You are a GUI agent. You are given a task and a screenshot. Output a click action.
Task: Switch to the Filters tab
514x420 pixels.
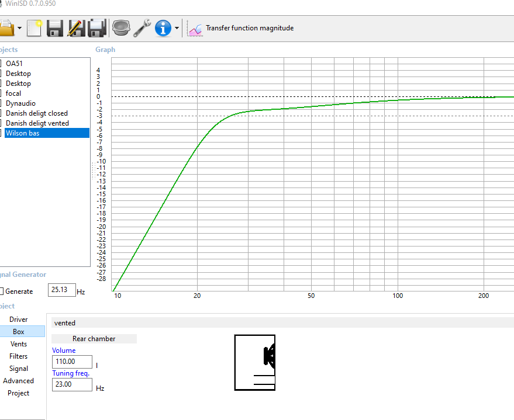[x=18, y=356]
